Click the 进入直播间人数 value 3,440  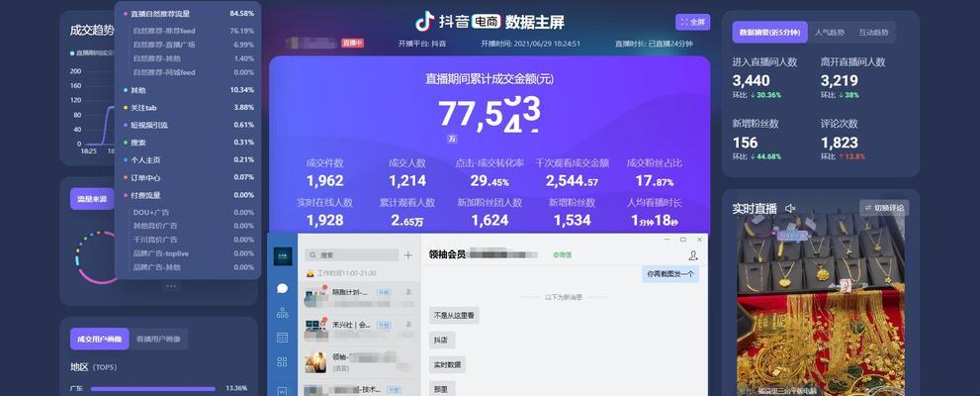[x=751, y=81]
